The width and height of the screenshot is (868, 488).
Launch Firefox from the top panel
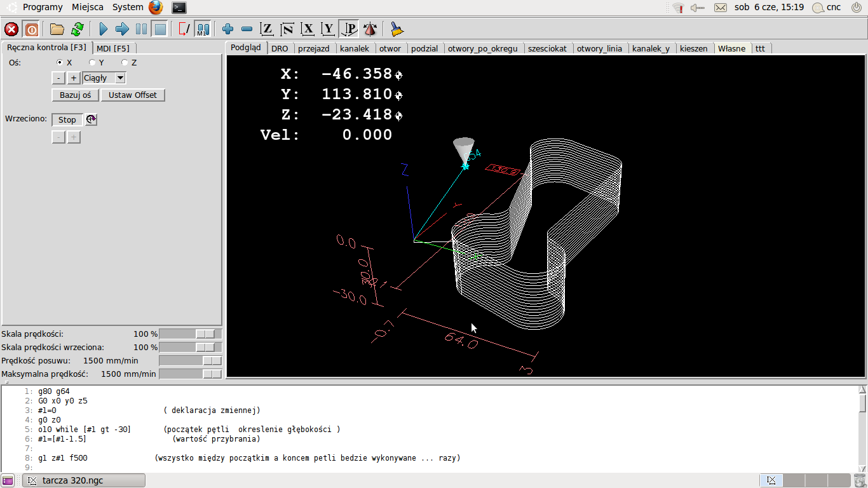pyautogui.click(x=156, y=8)
